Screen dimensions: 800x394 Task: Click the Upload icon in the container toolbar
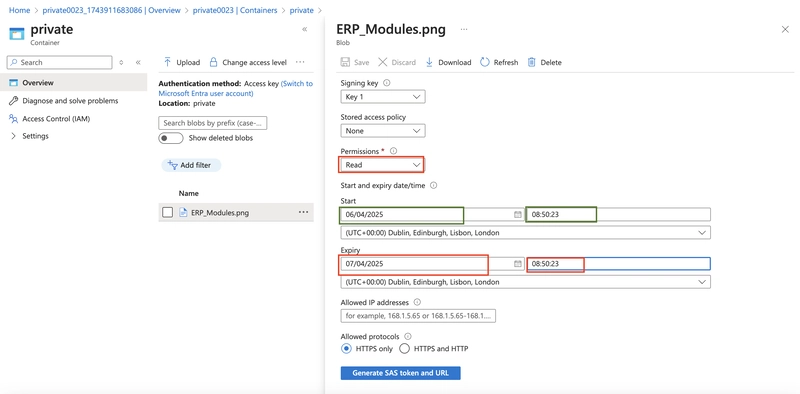[167, 62]
